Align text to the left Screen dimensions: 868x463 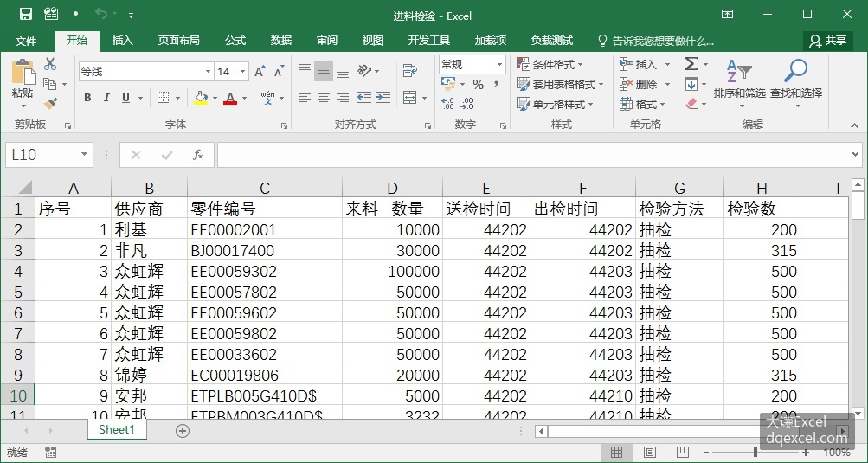[305, 98]
